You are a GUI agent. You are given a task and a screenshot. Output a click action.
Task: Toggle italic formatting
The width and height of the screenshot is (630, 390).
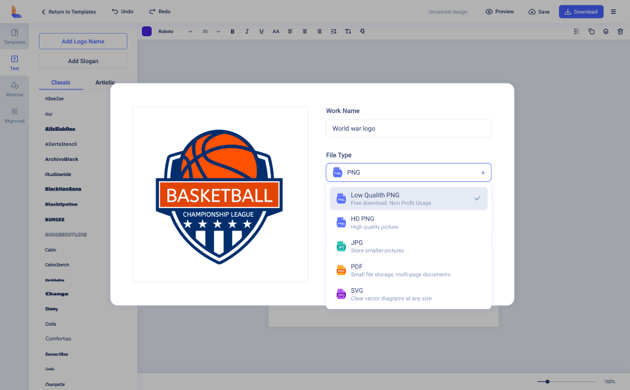click(247, 31)
